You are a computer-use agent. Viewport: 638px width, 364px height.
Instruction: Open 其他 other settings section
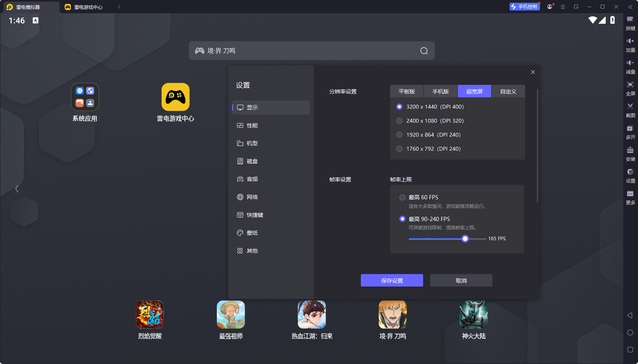pyautogui.click(x=271, y=251)
